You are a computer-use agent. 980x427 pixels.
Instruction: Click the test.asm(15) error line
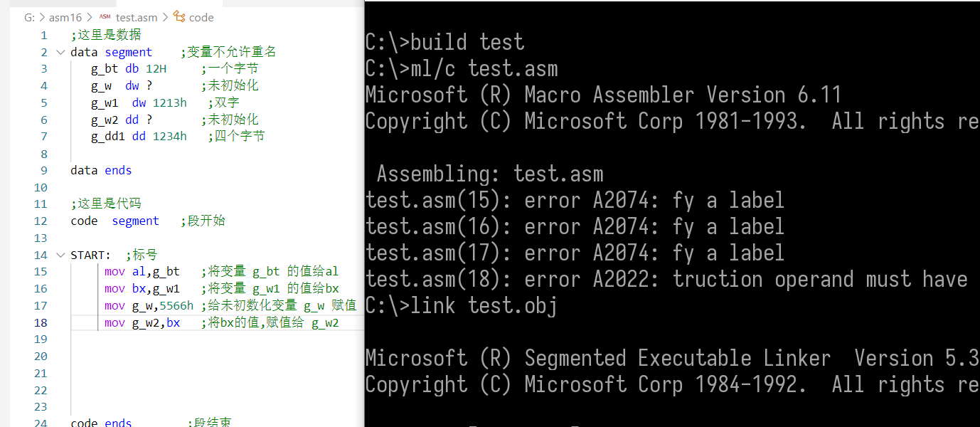coord(575,201)
